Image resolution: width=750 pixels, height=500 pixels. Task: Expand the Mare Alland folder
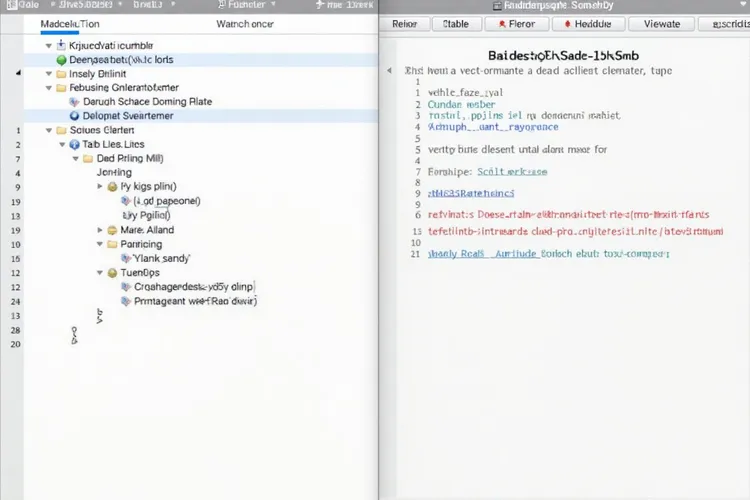pyautogui.click(x=99, y=229)
